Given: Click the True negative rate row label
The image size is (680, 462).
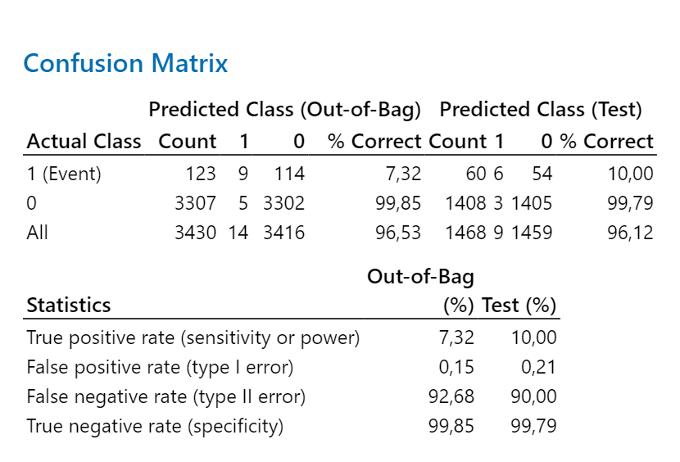Looking at the screenshot, I should click(x=155, y=426).
